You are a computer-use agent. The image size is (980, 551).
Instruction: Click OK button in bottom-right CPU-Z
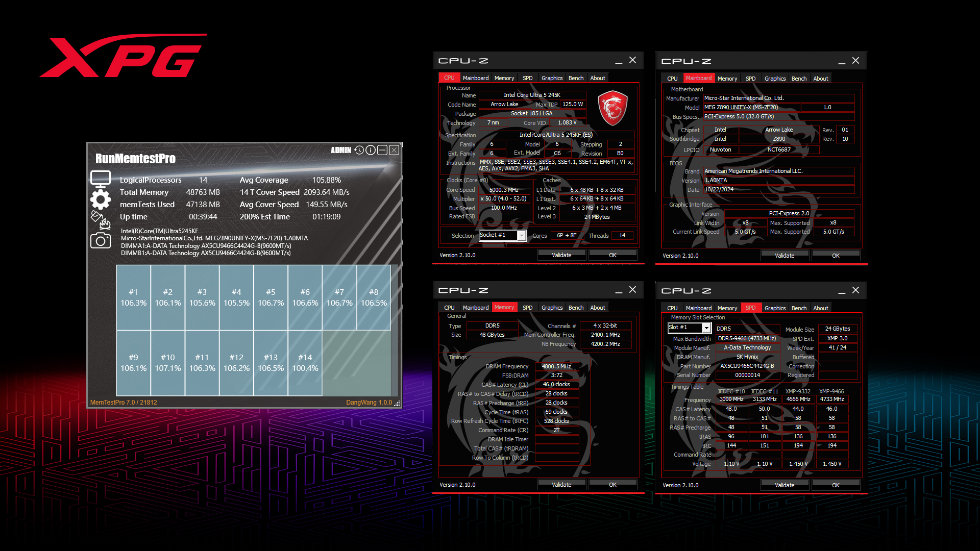click(836, 484)
